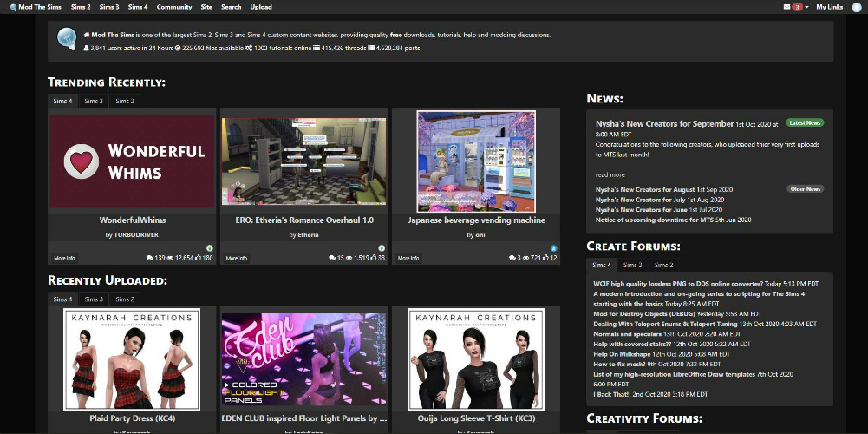The width and height of the screenshot is (868, 434).
Task: Click the tutorials icon beside 1003 tutorials
Action: pyautogui.click(x=249, y=49)
